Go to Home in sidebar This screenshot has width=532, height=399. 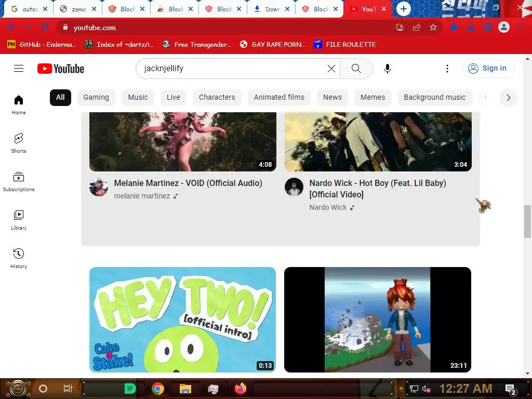[19, 105]
